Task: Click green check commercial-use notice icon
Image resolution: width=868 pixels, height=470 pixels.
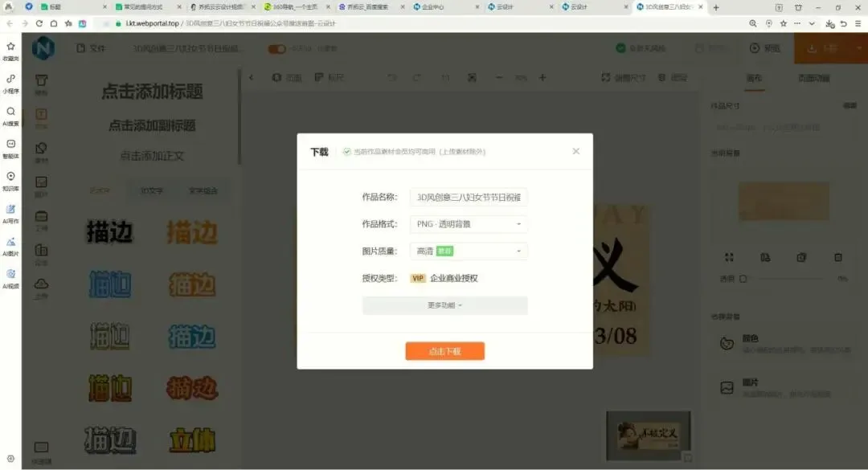Action: [x=346, y=152]
